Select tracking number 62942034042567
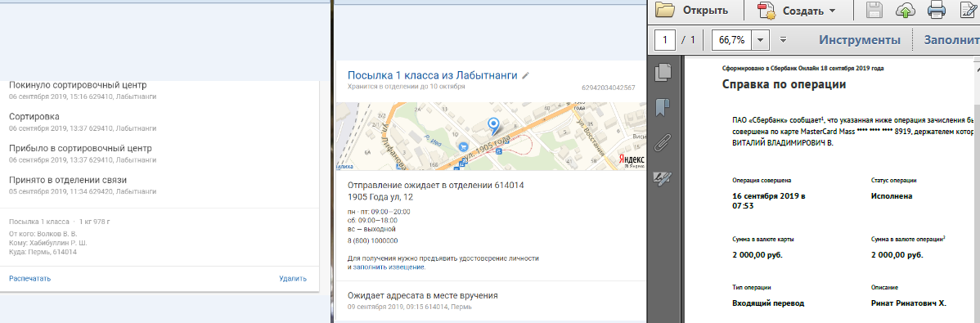The image size is (980, 323). pyautogui.click(x=608, y=87)
